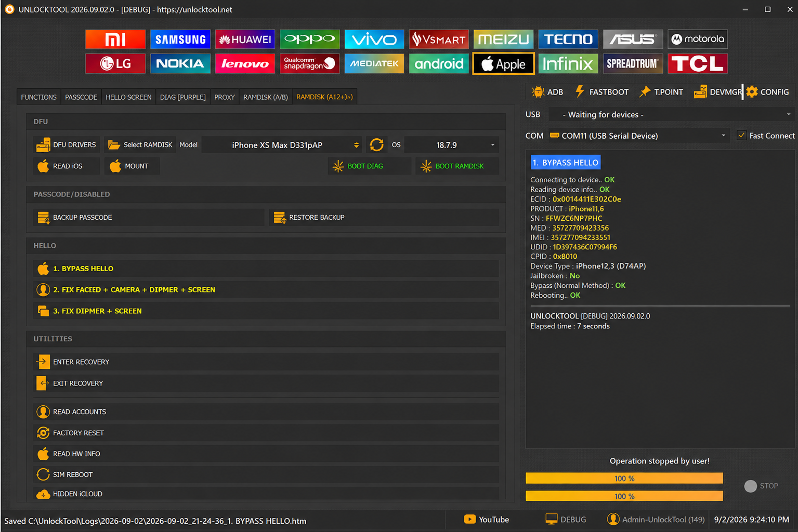Viewport: 798px width, 532px height.
Task: Choose the Nokia brand tile
Action: tap(180, 63)
